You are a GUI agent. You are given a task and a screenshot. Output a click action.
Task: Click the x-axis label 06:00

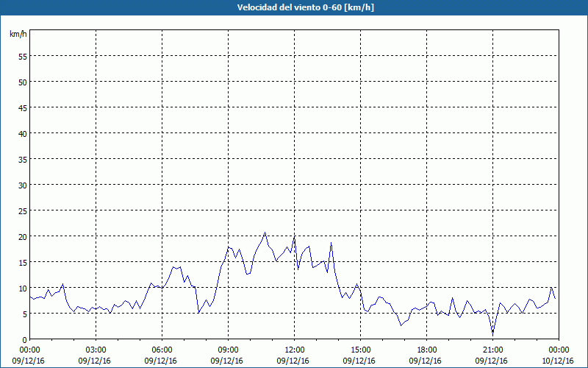(x=162, y=350)
